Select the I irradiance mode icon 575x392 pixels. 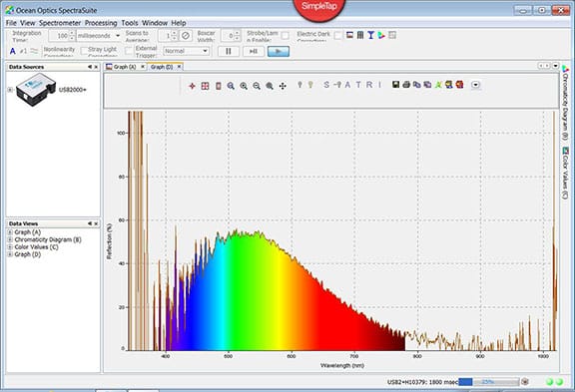(380, 85)
